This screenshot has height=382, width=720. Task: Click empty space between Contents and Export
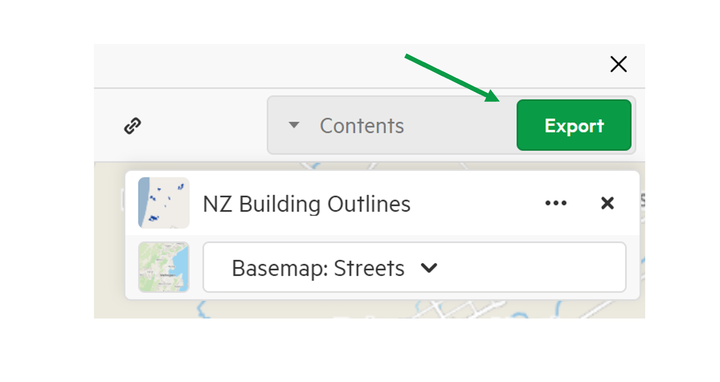point(459,125)
